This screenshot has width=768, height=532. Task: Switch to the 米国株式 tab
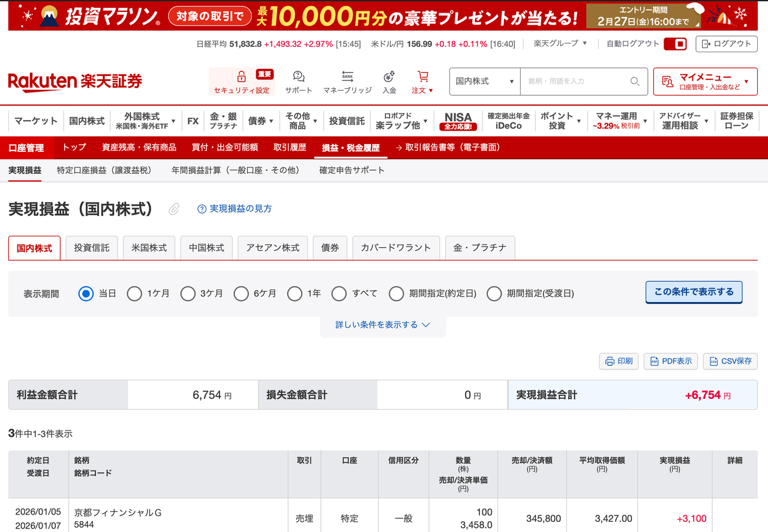[x=149, y=248]
